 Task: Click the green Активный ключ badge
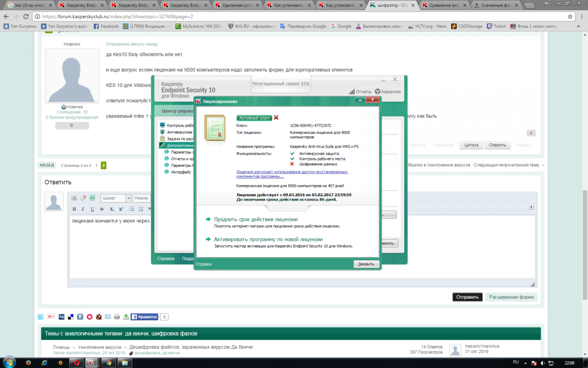click(x=254, y=118)
